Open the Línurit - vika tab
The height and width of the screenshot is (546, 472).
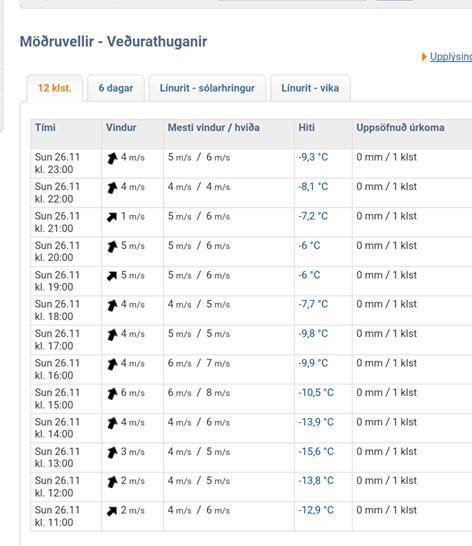pos(310,88)
